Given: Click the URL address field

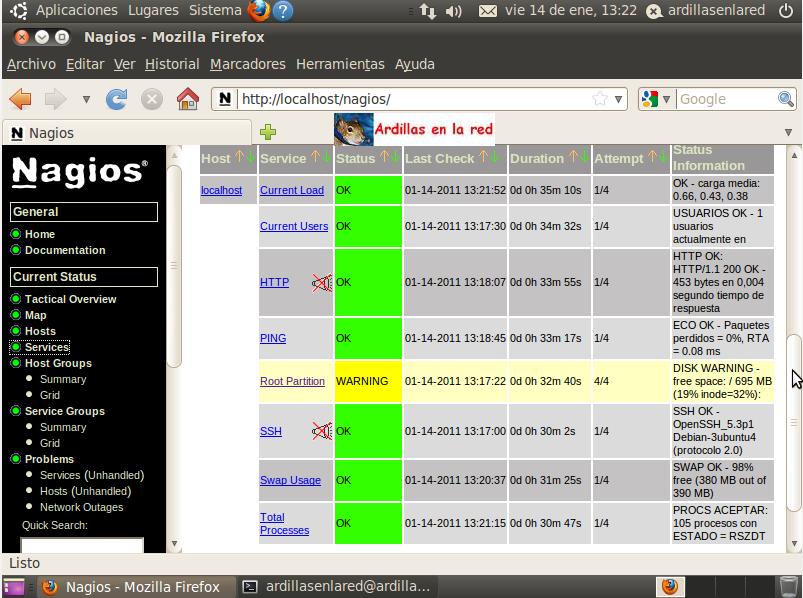Looking at the screenshot, I should pyautogui.click(x=415, y=99).
